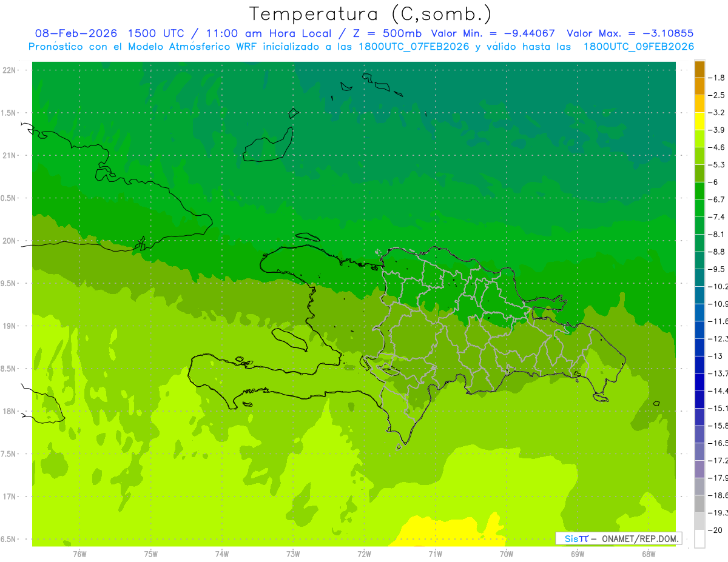Click the '68W' longitude label
This screenshot has height=562, width=728.
click(x=649, y=554)
